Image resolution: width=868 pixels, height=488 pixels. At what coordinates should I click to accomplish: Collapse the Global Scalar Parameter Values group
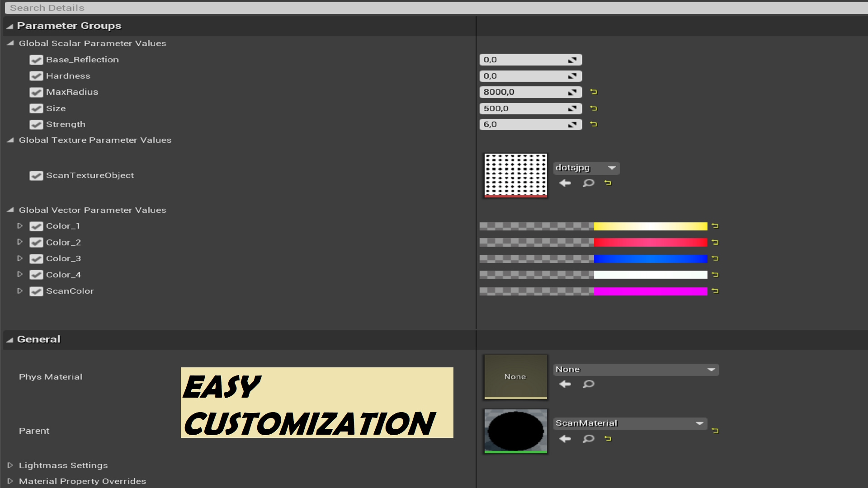(x=12, y=43)
